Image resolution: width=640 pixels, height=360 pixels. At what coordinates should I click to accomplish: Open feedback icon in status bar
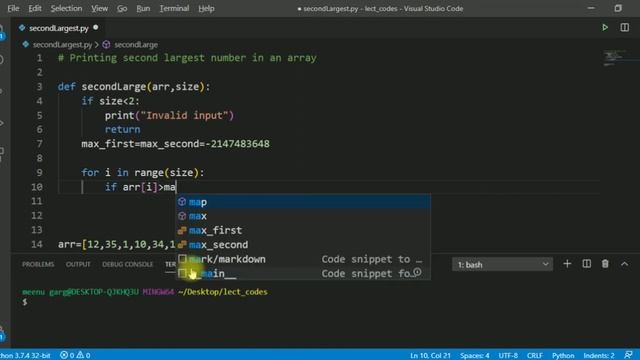629,355
